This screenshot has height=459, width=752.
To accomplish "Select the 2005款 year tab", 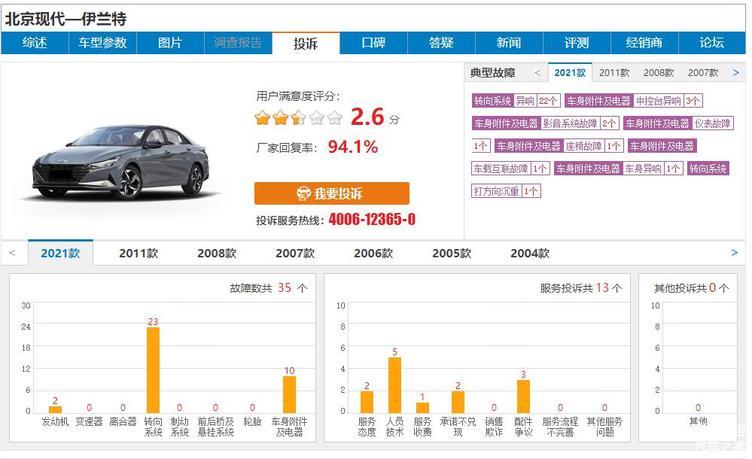I will (452, 253).
